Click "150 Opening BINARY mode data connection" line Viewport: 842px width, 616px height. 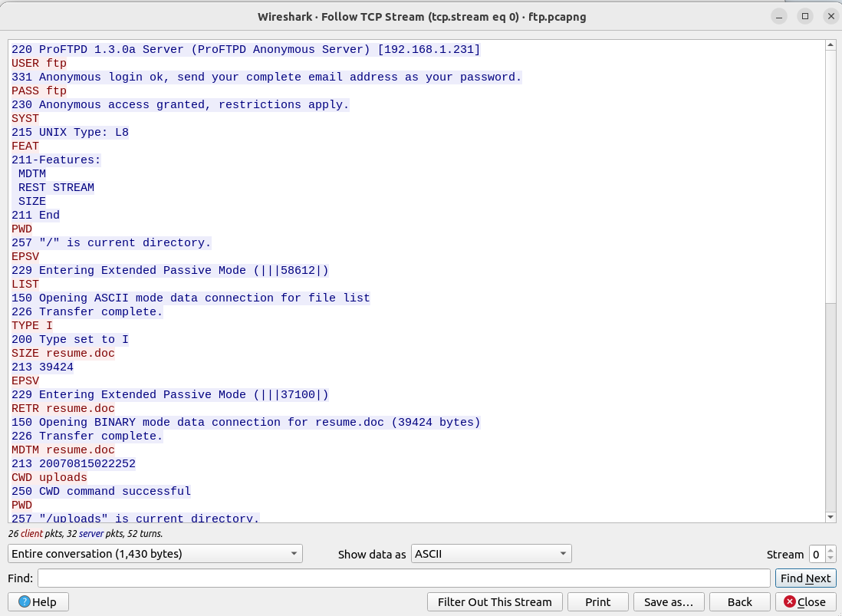pyautogui.click(x=246, y=422)
